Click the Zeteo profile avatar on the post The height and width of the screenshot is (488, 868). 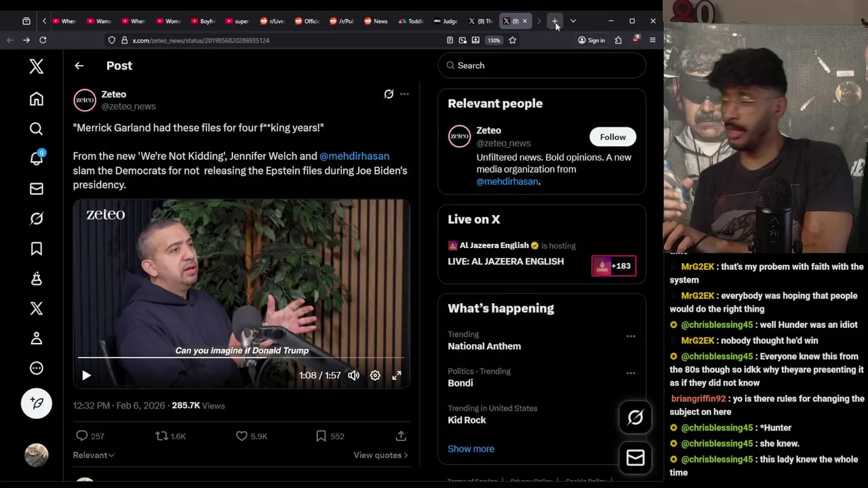click(85, 100)
